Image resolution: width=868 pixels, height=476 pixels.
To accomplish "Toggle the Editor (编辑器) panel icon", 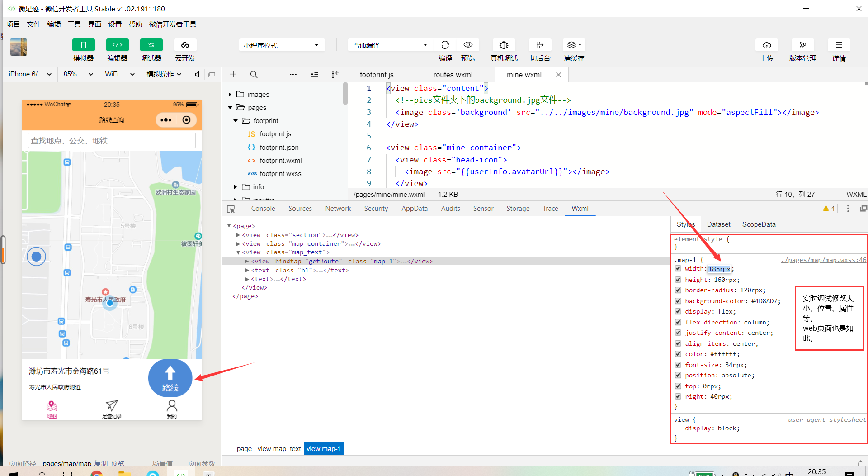I will click(117, 45).
